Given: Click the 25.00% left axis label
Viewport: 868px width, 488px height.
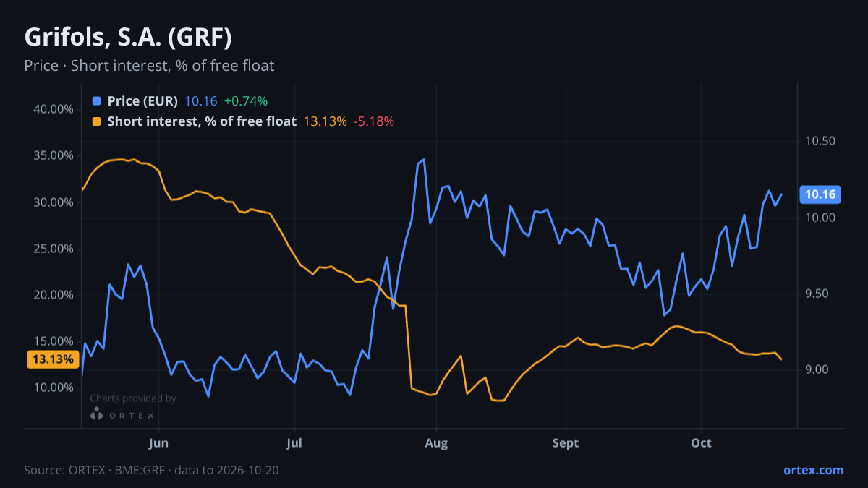Looking at the screenshot, I should point(54,248).
